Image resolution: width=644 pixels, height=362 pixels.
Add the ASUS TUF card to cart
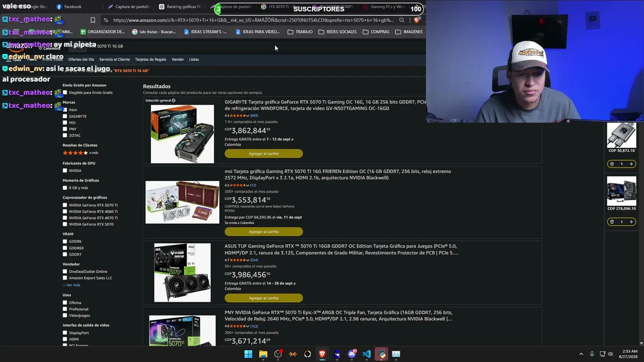(264, 298)
